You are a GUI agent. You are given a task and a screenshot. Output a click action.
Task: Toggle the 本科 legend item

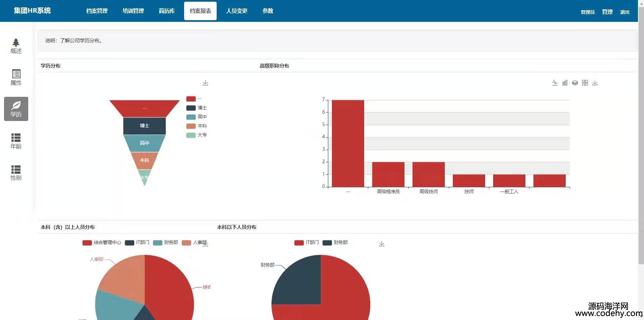click(197, 126)
